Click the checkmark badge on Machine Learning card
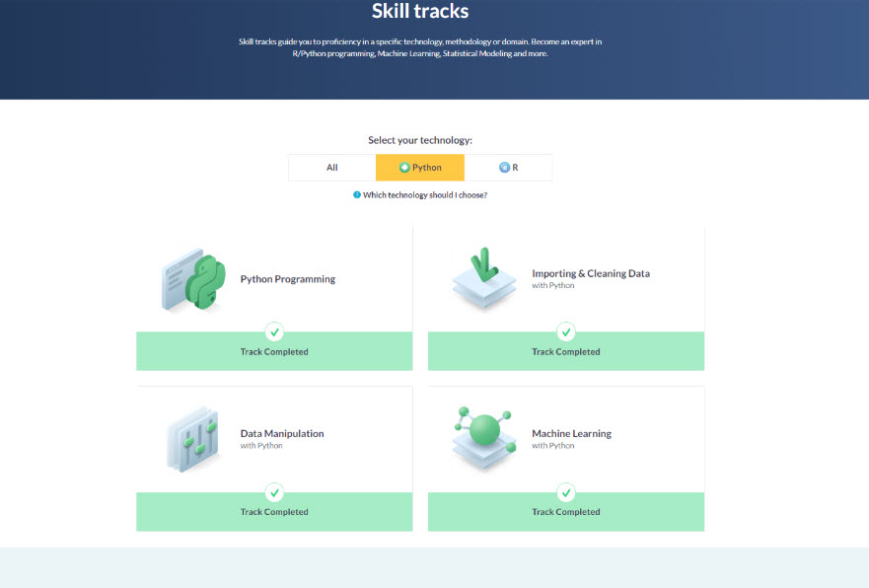Viewport: 869px width, 588px height. click(x=565, y=492)
